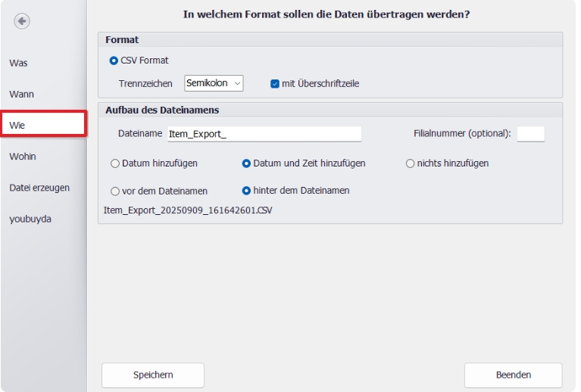Click the Dateiname label
Image resolution: width=581 pixels, height=392 pixels.
coord(140,134)
